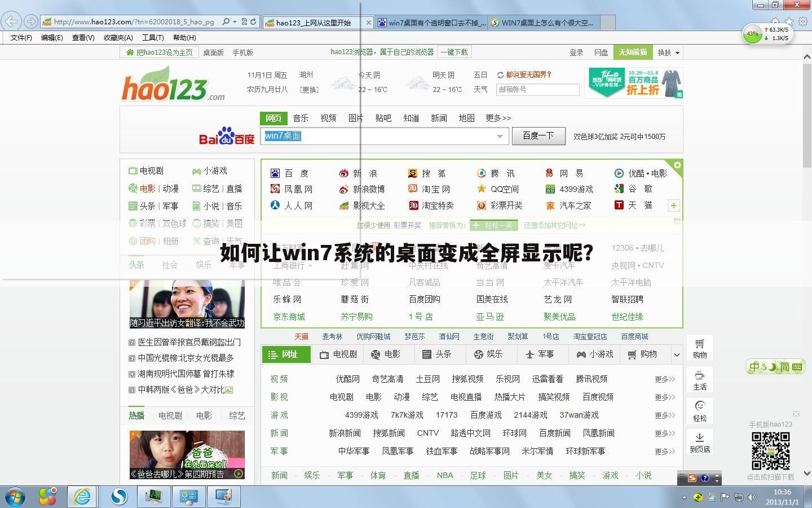Expand the Baidu search box suggestion arrow
The height and width of the screenshot is (508, 812).
click(500, 136)
